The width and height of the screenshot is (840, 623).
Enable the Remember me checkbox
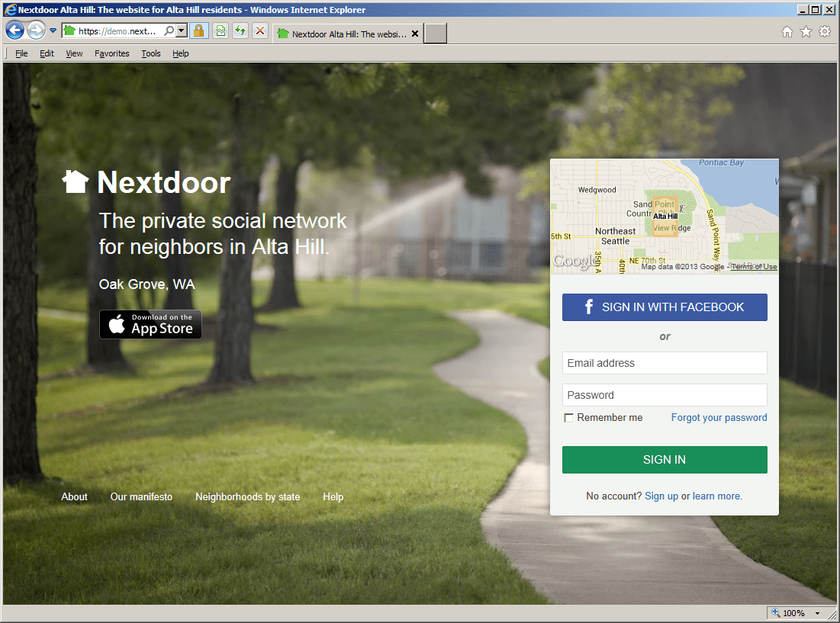pos(568,417)
